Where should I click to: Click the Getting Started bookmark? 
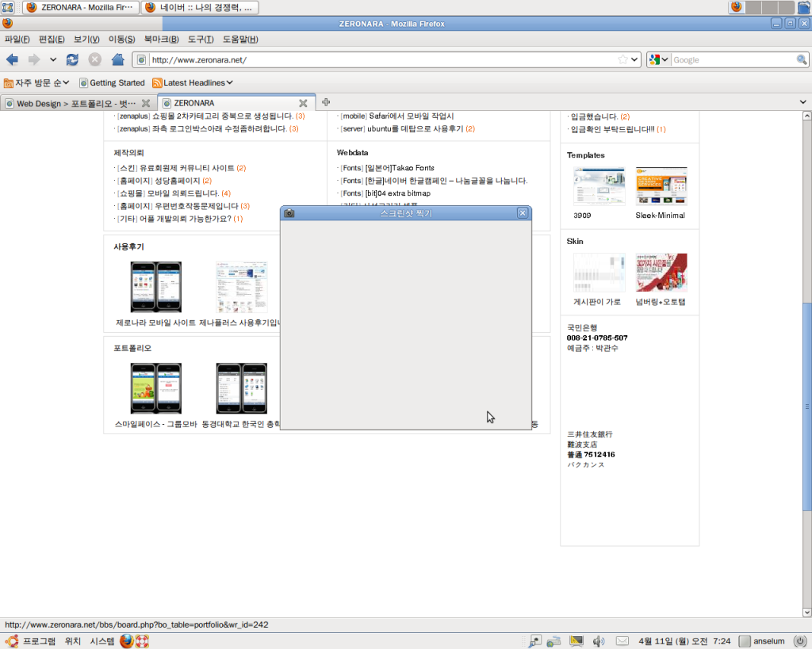pyautogui.click(x=112, y=82)
